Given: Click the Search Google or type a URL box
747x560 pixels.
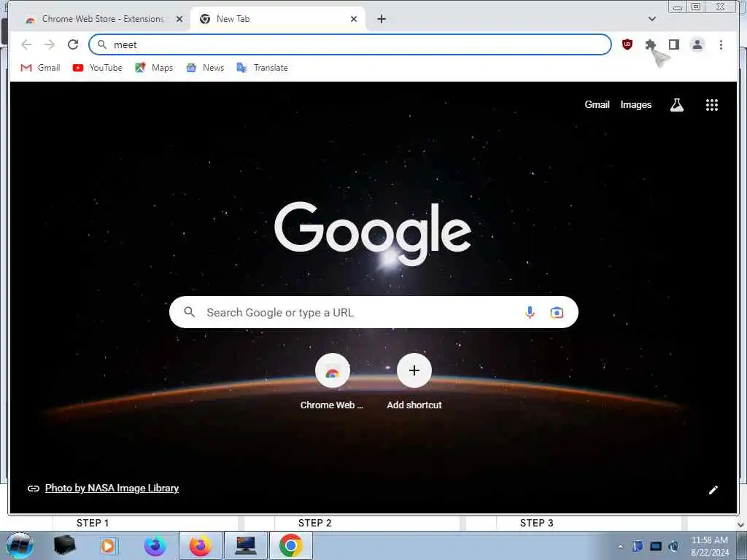Looking at the screenshot, I should (373, 312).
